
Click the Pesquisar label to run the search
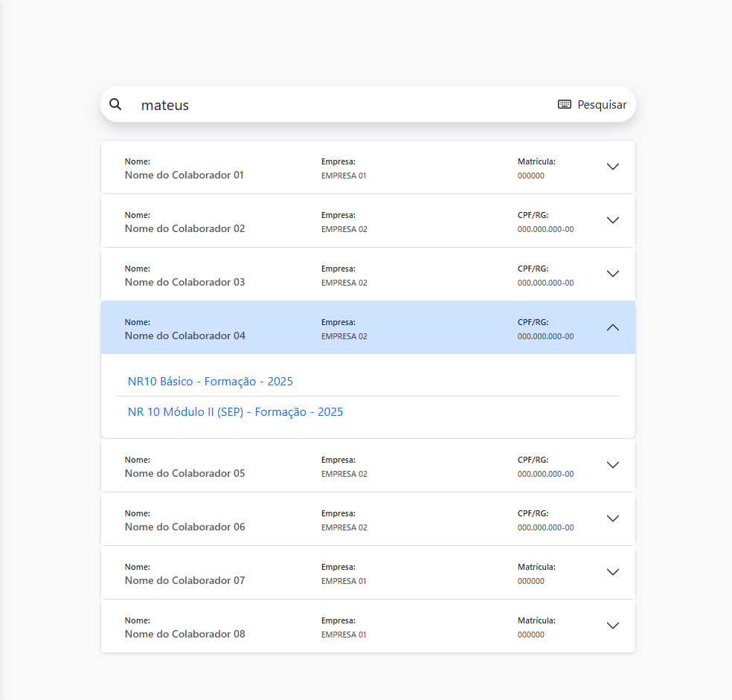604,104
